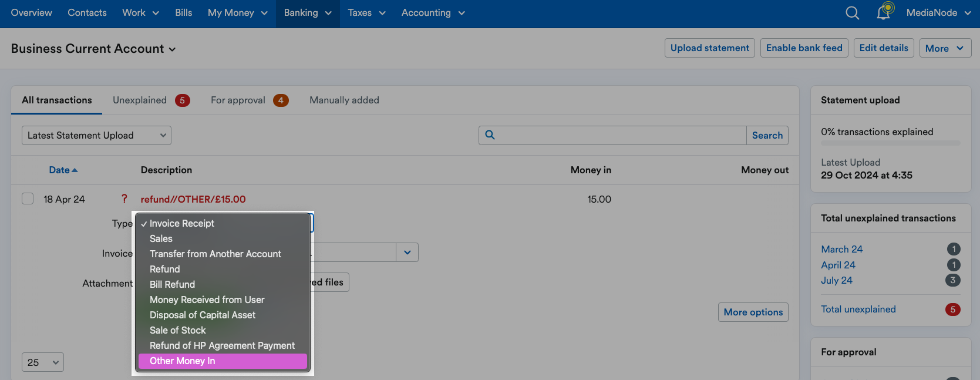Switch to Unexplained tab
980x380 pixels.
[151, 100]
